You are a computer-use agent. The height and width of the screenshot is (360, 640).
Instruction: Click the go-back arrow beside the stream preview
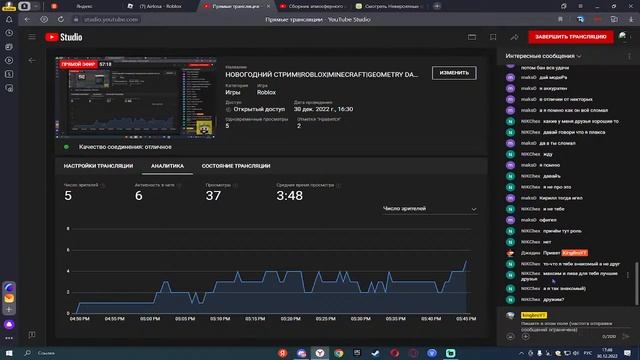pos(32,60)
